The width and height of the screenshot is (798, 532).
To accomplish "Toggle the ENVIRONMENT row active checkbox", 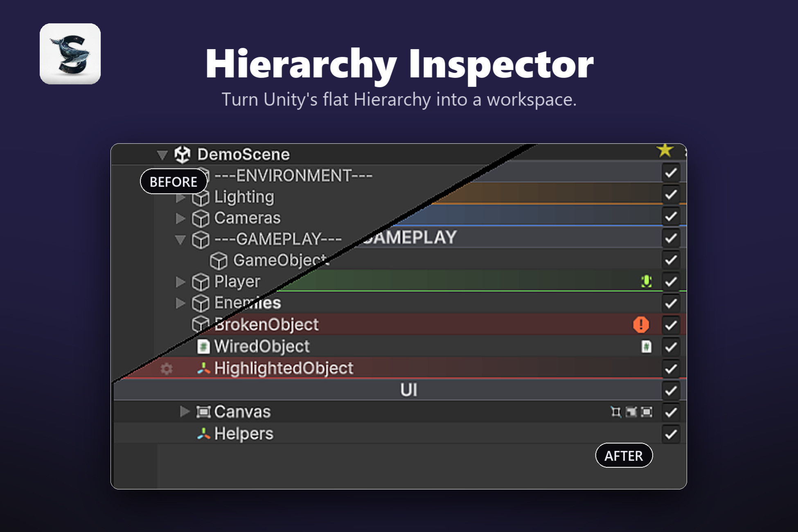I will point(671,173).
